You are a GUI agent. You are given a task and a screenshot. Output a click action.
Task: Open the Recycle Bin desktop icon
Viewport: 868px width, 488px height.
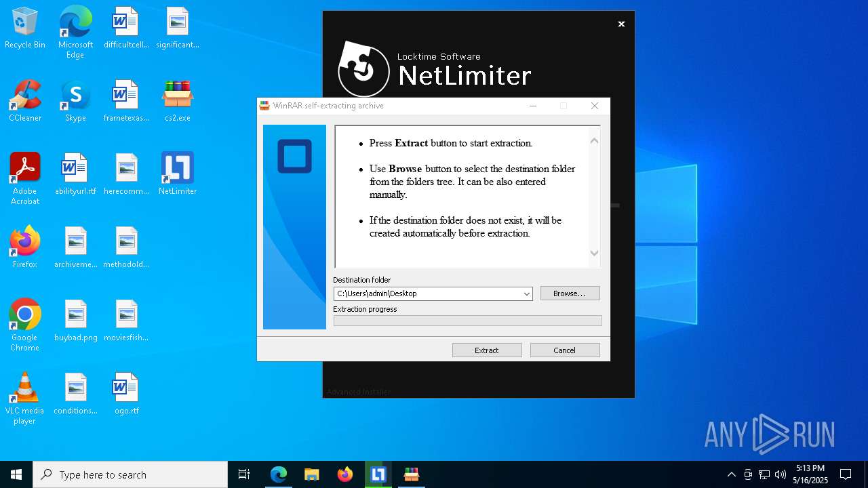click(25, 28)
